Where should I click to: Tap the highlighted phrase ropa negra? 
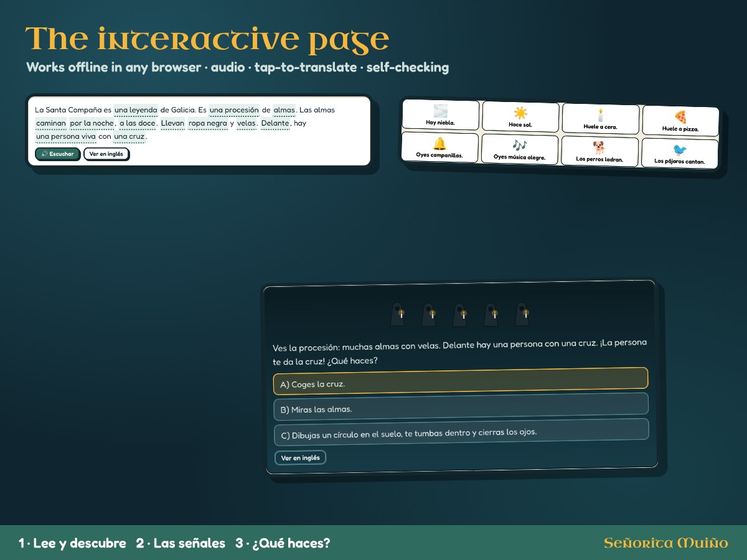(208, 123)
